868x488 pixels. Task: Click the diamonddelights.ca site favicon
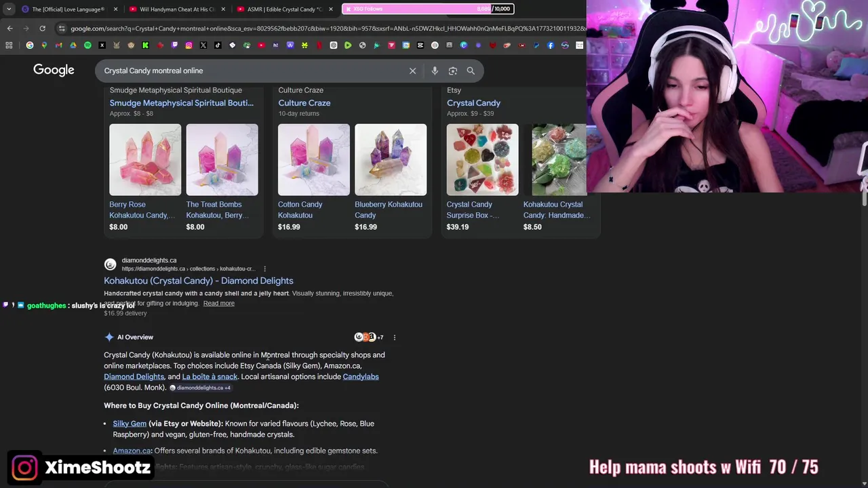110,264
